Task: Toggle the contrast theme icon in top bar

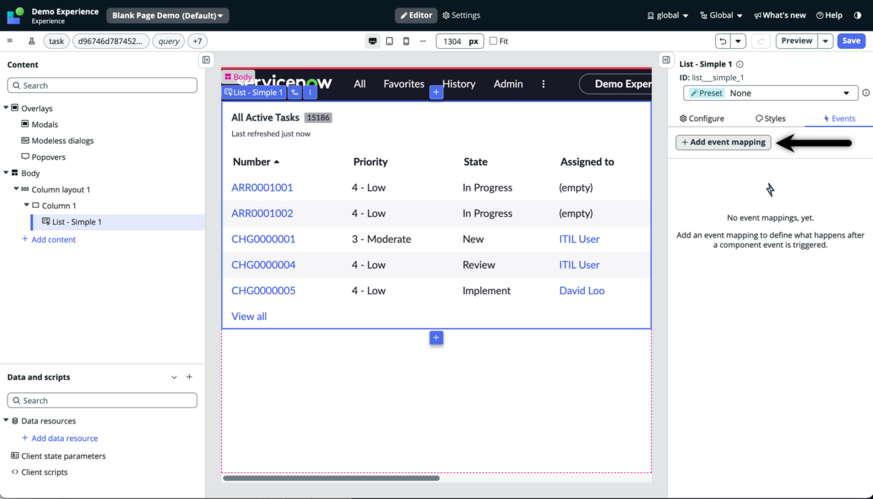Action: [x=857, y=15]
